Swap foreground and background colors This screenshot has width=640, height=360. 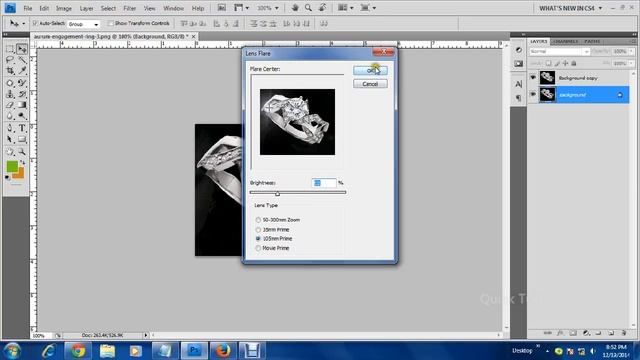[22, 162]
